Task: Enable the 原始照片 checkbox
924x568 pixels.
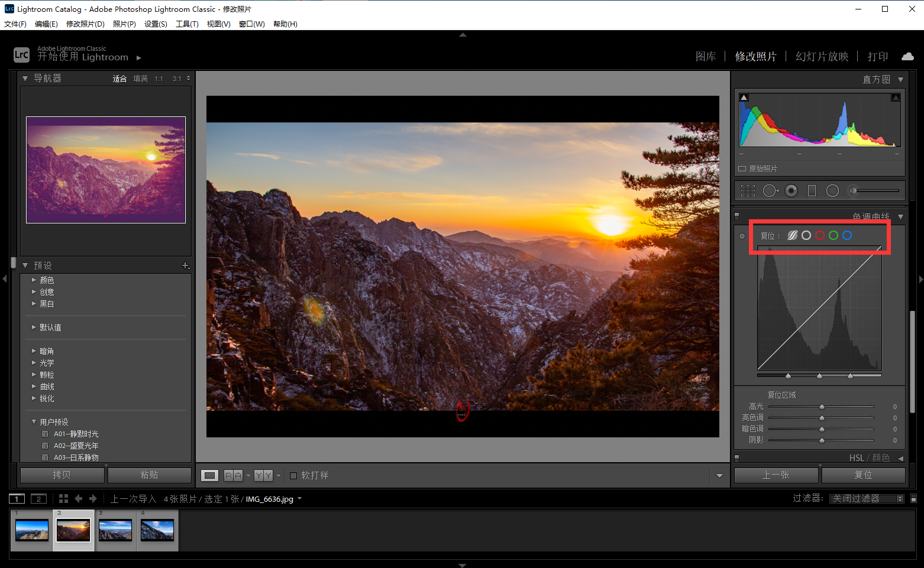Action: 742,168
